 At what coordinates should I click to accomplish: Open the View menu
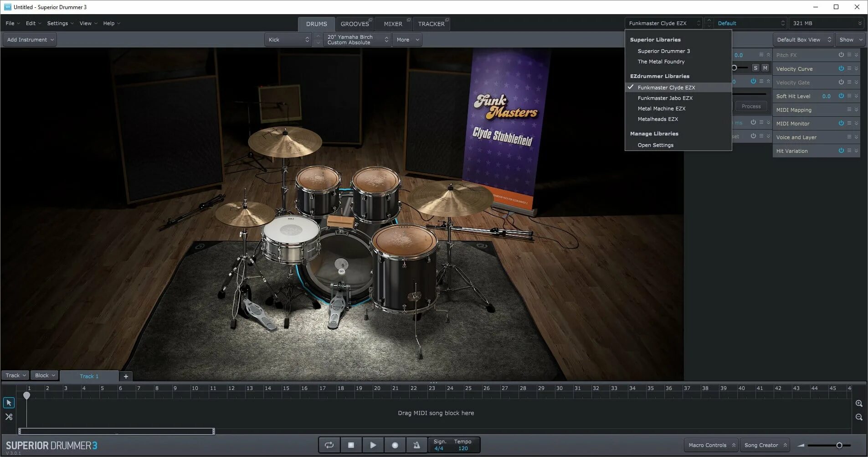pyautogui.click(x=88, y=23)
